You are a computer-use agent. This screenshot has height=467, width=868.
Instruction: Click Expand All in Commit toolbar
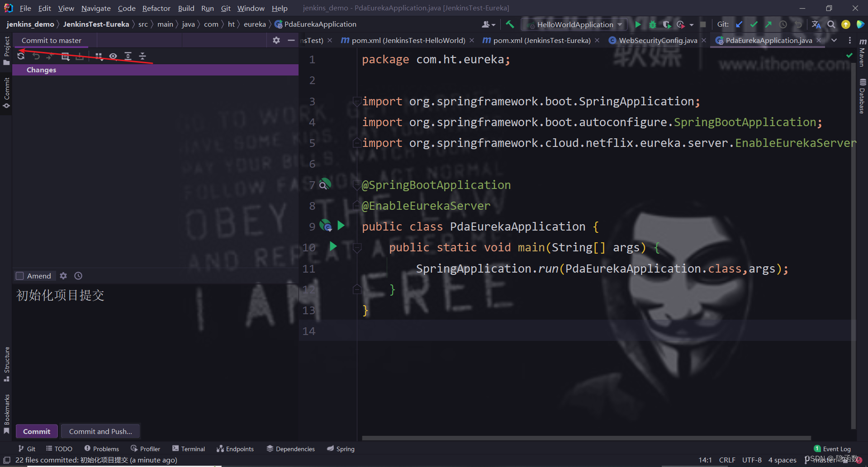(128, 56)
